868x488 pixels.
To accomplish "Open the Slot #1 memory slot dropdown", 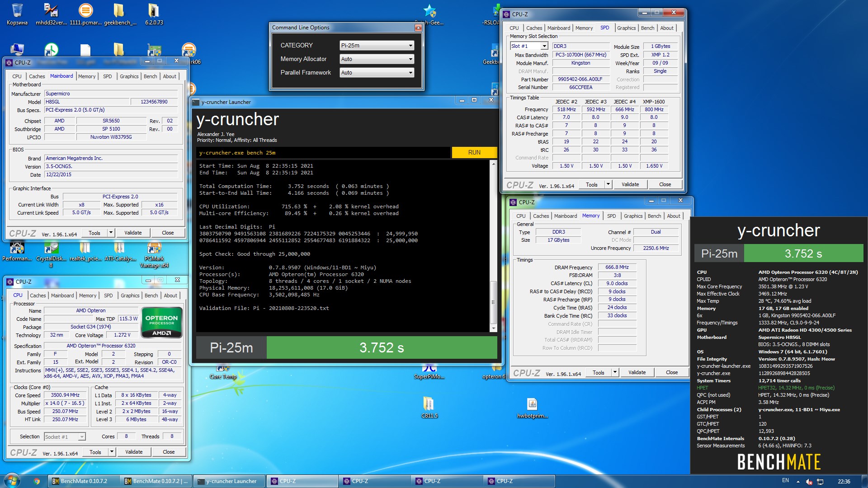I will pos(529,46).
